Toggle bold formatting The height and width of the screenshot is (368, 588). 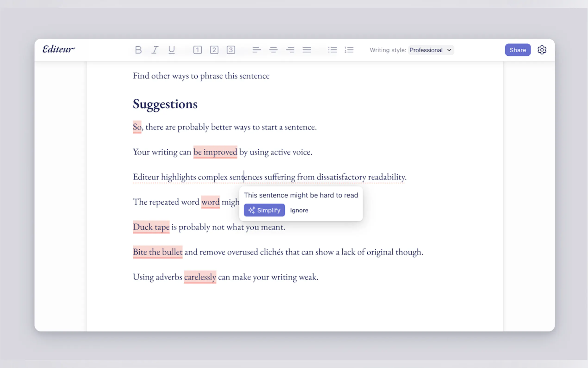(138, 50)
